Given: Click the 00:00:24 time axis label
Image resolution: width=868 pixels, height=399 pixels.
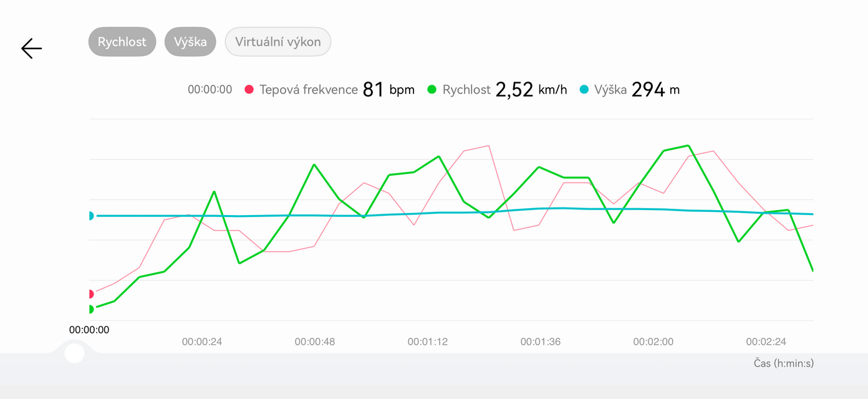Looking at the screenshot, I should (202, 342).
